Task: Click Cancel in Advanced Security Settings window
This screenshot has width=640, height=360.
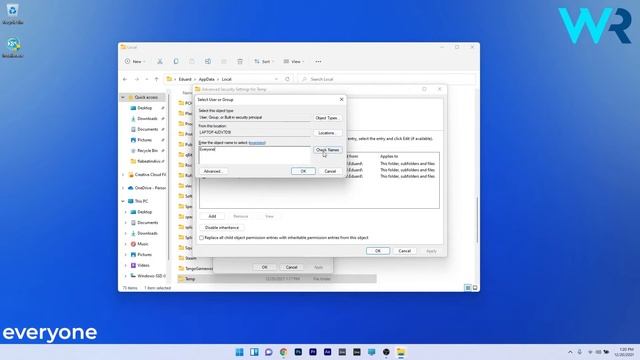Action: pos(404,251)
